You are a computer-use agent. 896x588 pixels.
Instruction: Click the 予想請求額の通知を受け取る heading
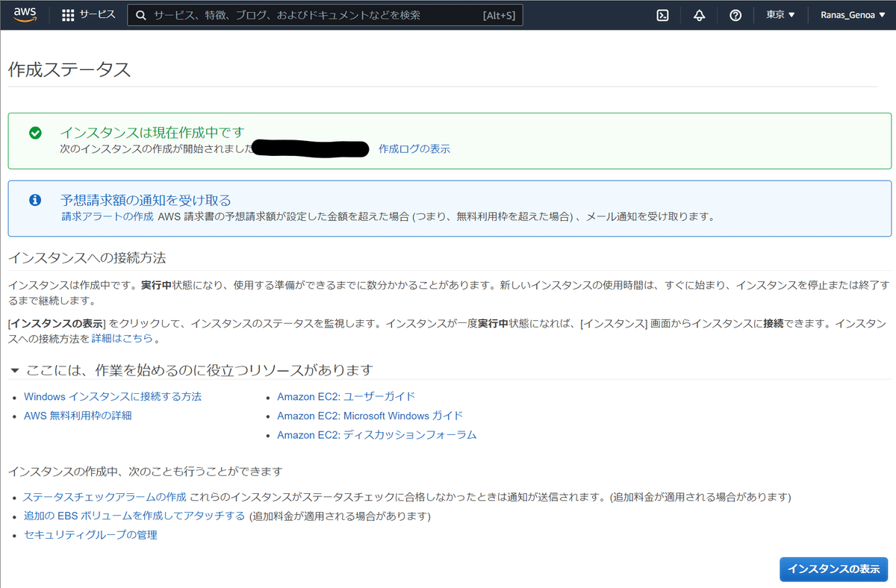[x=146, y=200]
